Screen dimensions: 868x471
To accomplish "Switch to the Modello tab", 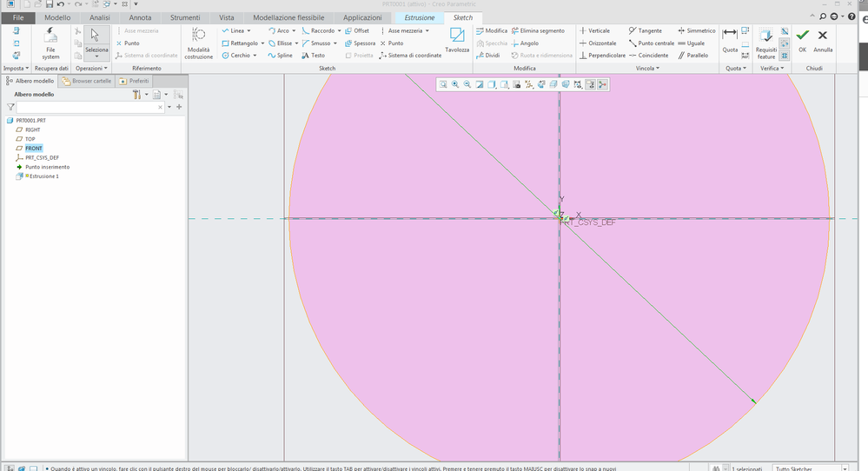I will [x=57, y=17].
